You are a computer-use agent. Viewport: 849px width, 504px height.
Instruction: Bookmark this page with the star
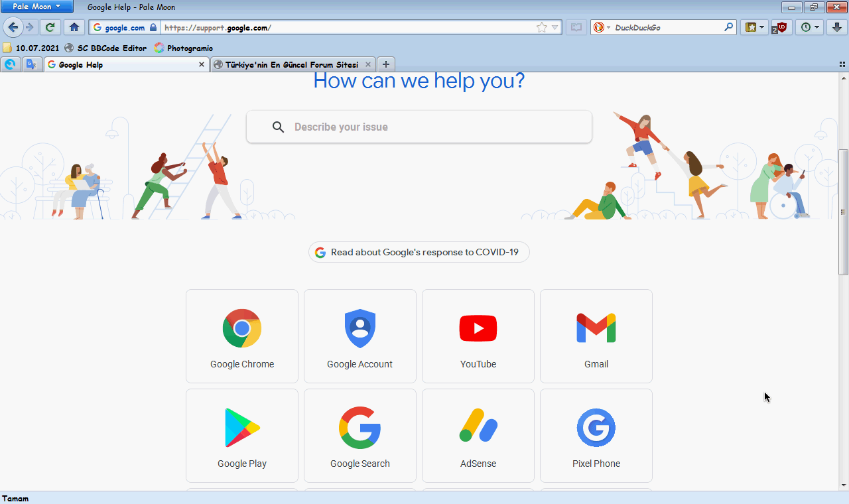tap(542, 27)
